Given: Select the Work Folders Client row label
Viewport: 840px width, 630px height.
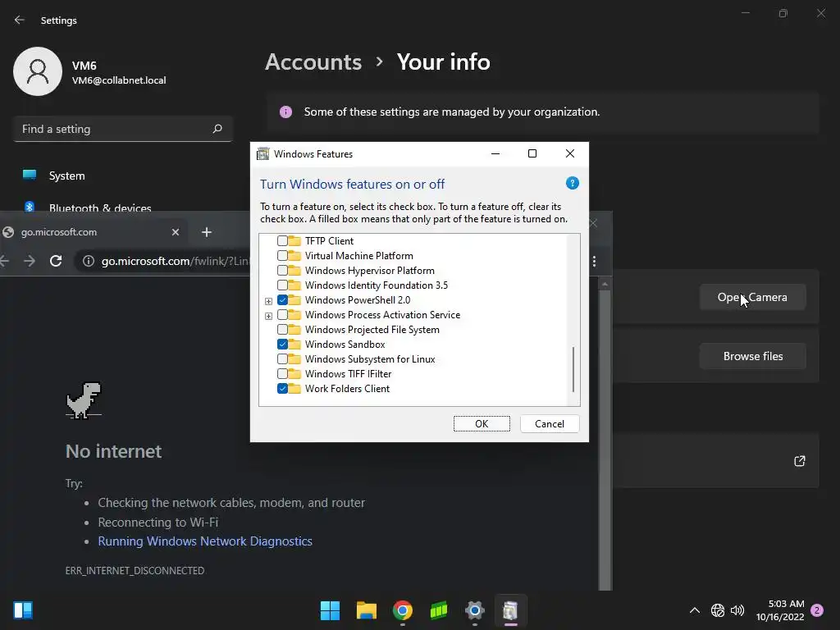Looking at the screenshot, I should point(347,388).
